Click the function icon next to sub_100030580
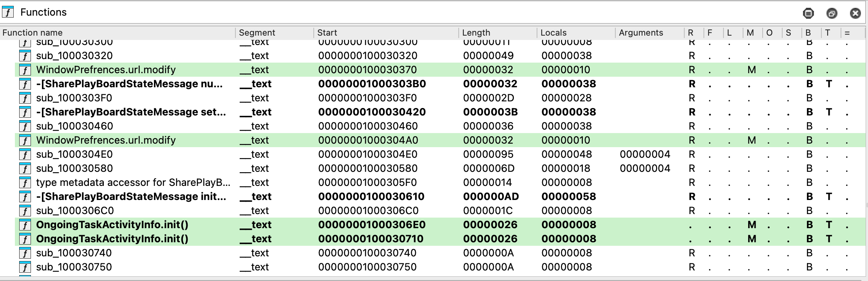The image size is (868, 281). (25, 169)
